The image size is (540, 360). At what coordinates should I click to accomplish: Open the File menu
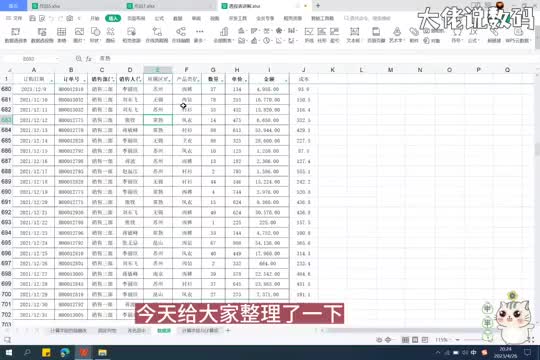coord(14,18)
